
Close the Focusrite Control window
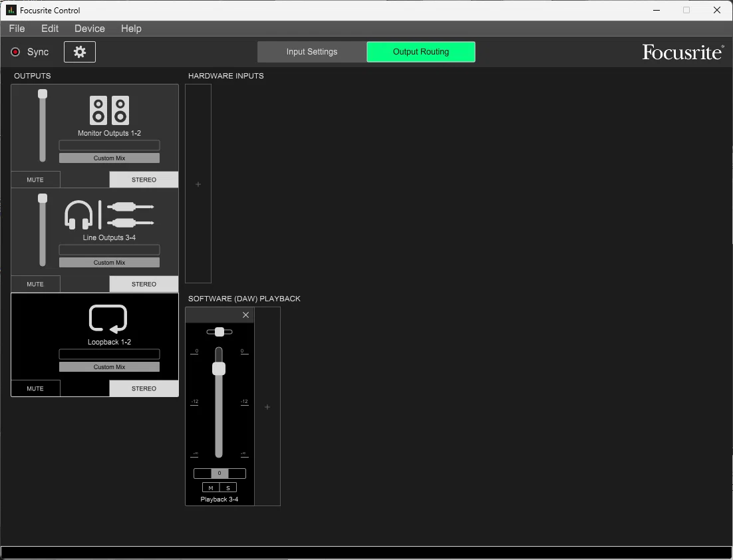[716, 10]
